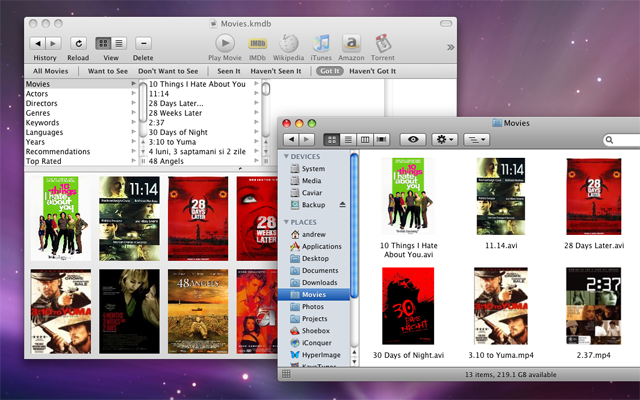
Task: Select the Recommendations category
Action: (81, 151)
